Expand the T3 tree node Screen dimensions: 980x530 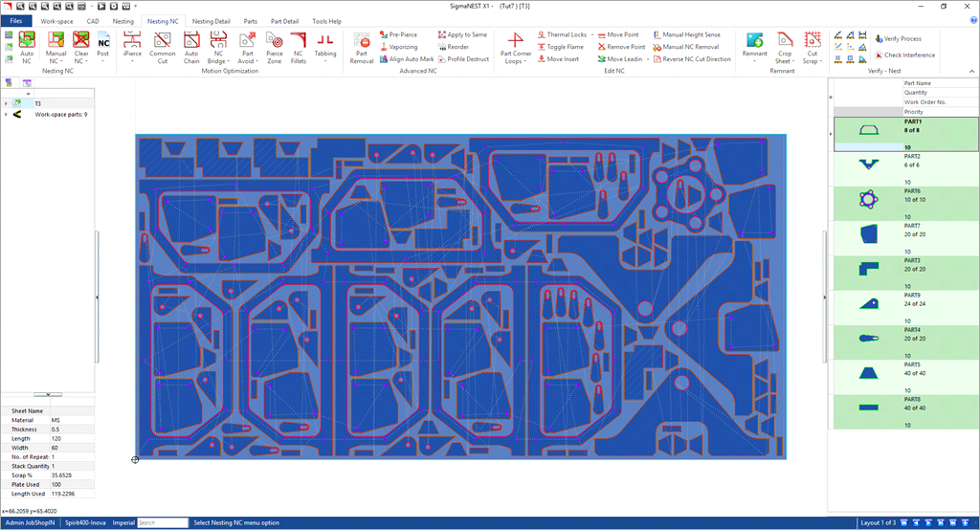(x=6, y=103)
